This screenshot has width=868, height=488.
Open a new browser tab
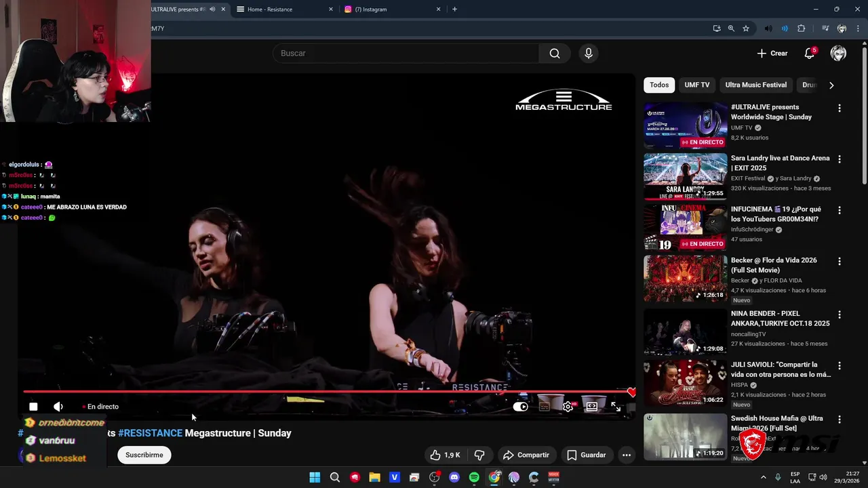[x=454, y=9]
